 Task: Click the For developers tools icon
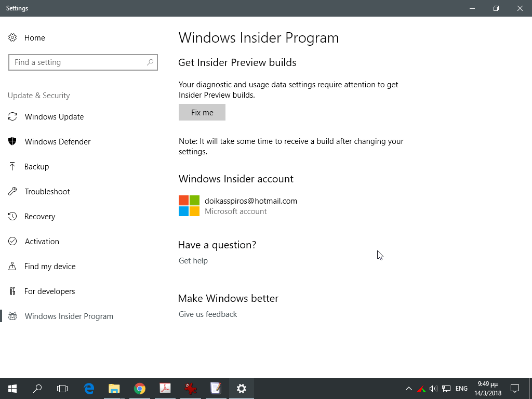(x=12, y=291)
